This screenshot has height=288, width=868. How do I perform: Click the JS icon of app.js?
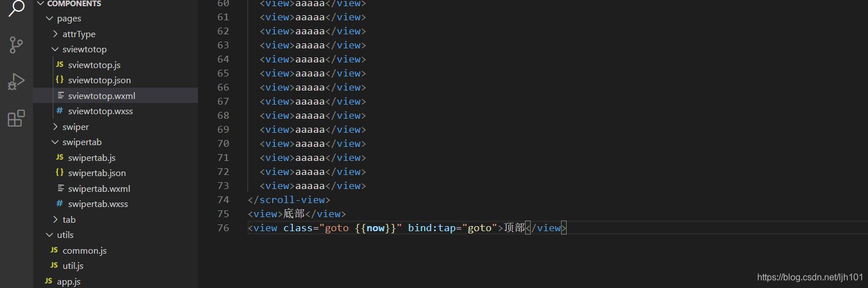[48, 281]
